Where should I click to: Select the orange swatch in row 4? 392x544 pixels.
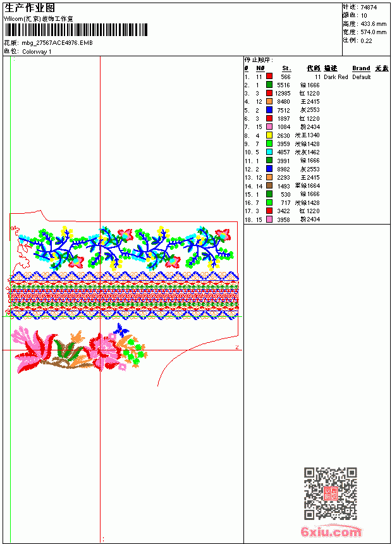click(x=269, y=101)
